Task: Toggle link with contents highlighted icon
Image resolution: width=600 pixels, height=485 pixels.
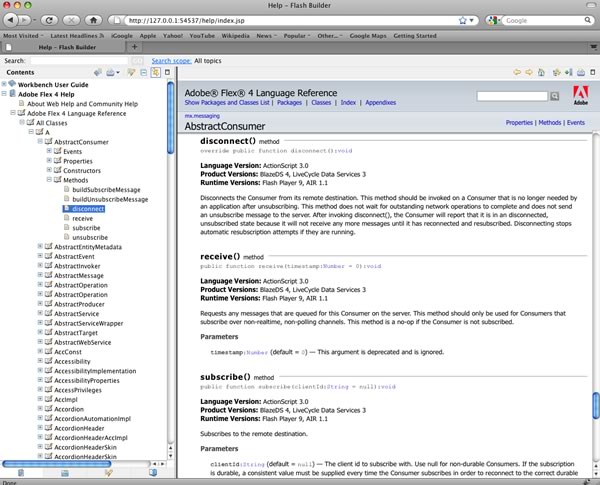Action: (x=156, y=72)
